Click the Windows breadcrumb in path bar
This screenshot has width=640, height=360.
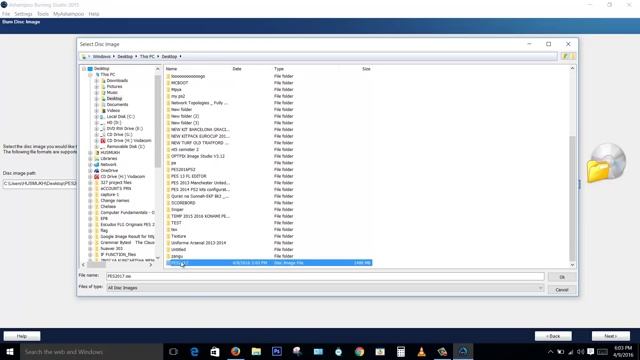coord(102,56)
